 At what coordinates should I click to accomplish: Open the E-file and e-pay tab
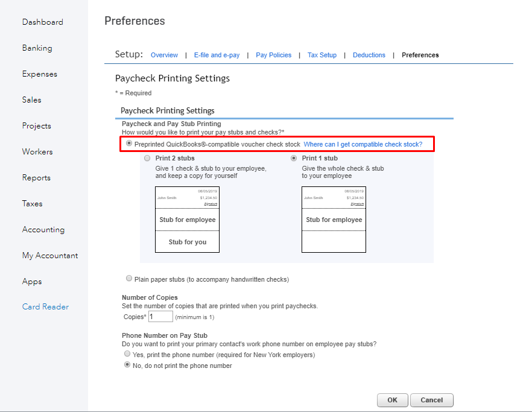pos(217,55)
